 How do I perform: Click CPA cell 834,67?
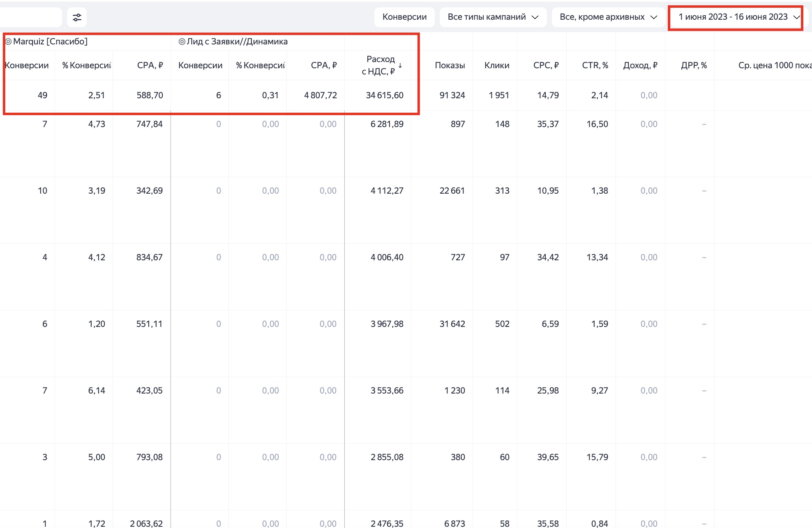click(150, 257)
